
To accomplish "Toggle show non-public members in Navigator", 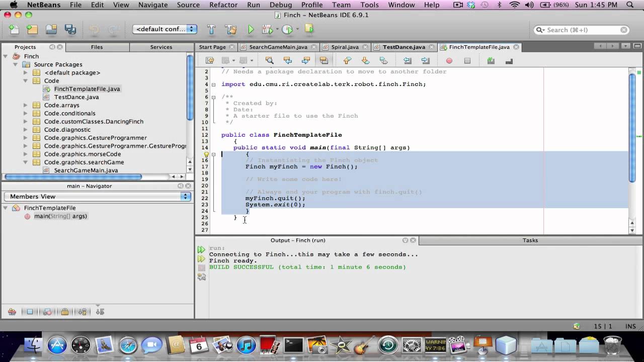I will tap(65, 312).
